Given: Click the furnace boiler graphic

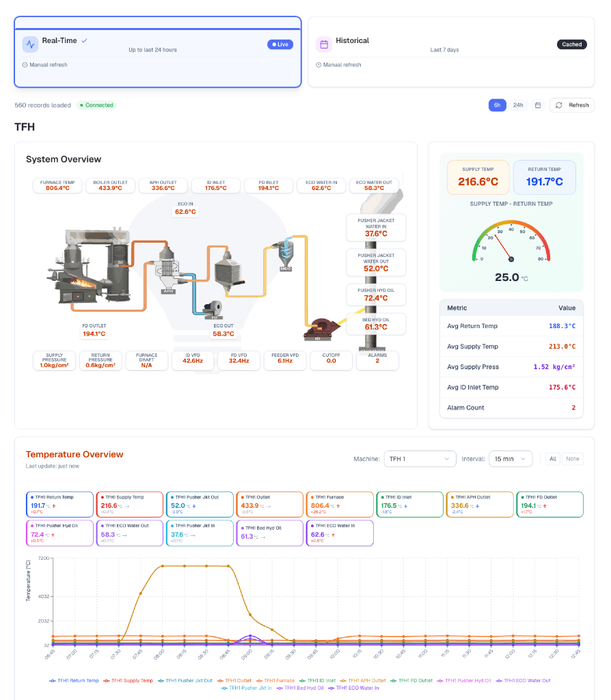Looking at the screenshot, I should tap(90, 266).
